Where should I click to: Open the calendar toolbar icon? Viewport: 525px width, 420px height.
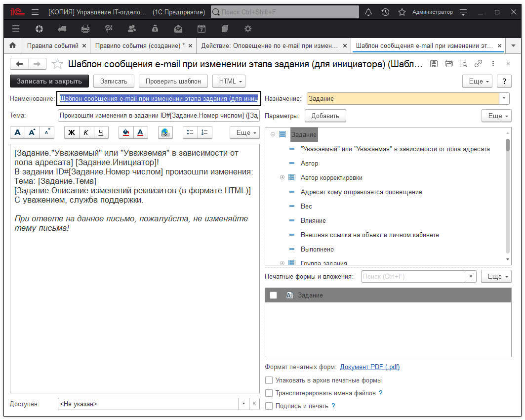point(202,29)
